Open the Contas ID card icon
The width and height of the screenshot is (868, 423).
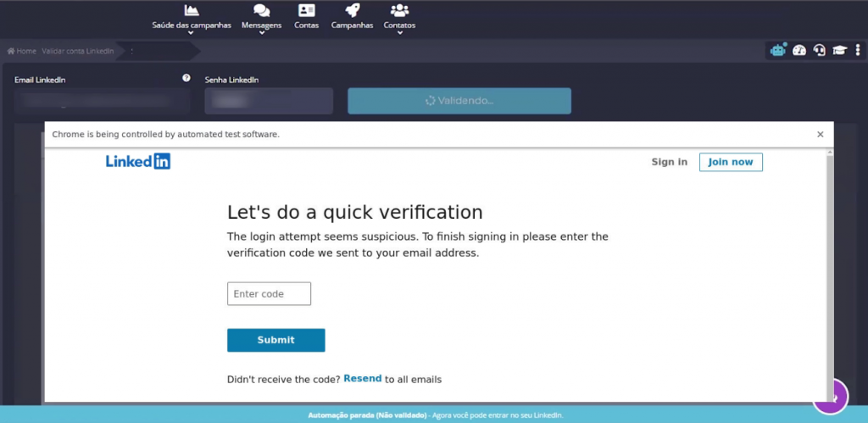[x=306, y=10]
